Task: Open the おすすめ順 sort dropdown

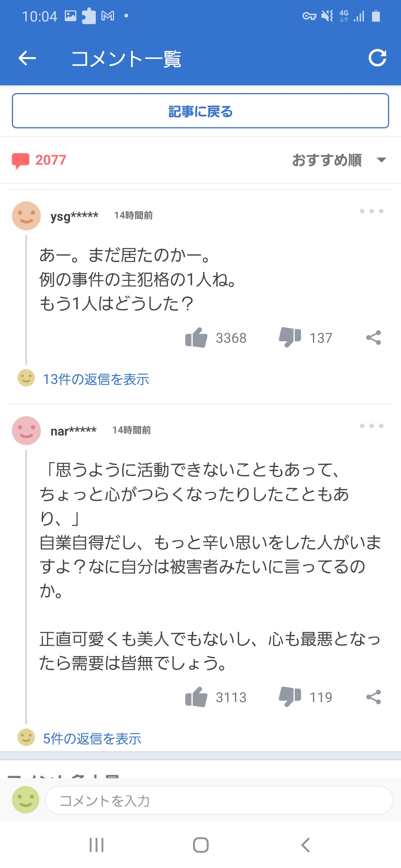Action: click(x=339, y=160)
